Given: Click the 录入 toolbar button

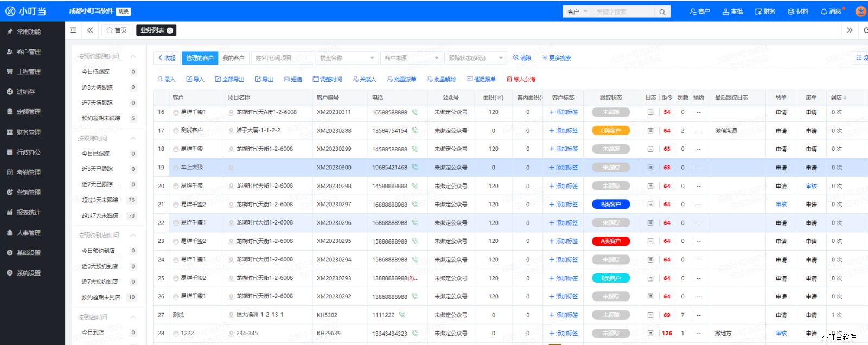Looking at the screenshot, I should click(x=167, y=79).
